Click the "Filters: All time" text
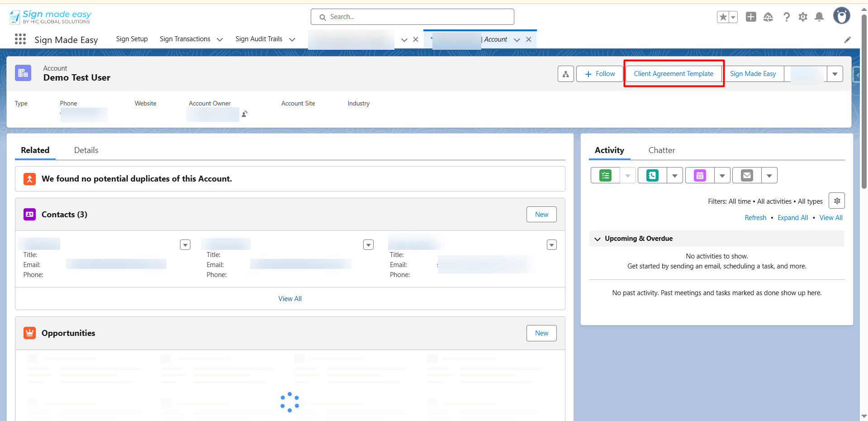The width and height of the screenshot is (868, 421). (x=729, y=201)
